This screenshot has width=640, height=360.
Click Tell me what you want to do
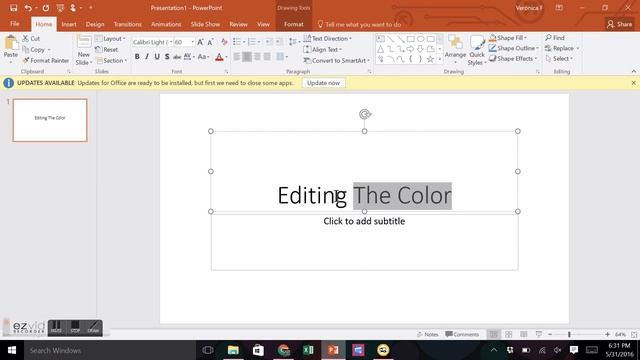pyautogui.click(x=359, y=24)
